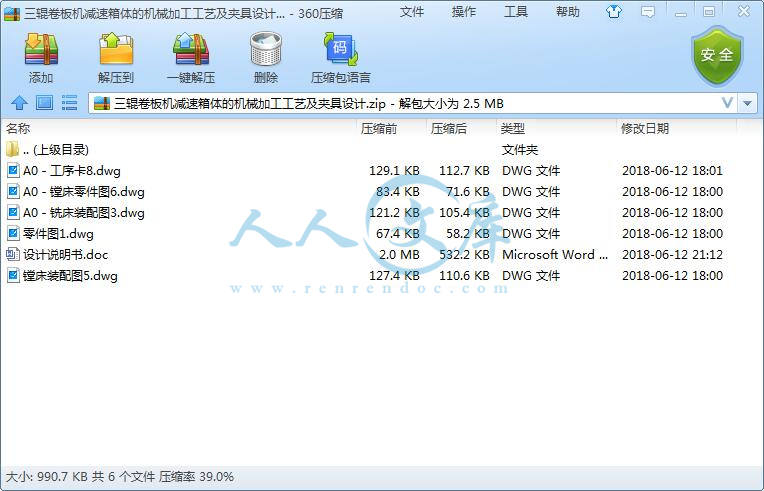764x491 pixels.
Task: Sort by the 修改日期 column header
Action: pyautogui.click(x=677, y=129)
